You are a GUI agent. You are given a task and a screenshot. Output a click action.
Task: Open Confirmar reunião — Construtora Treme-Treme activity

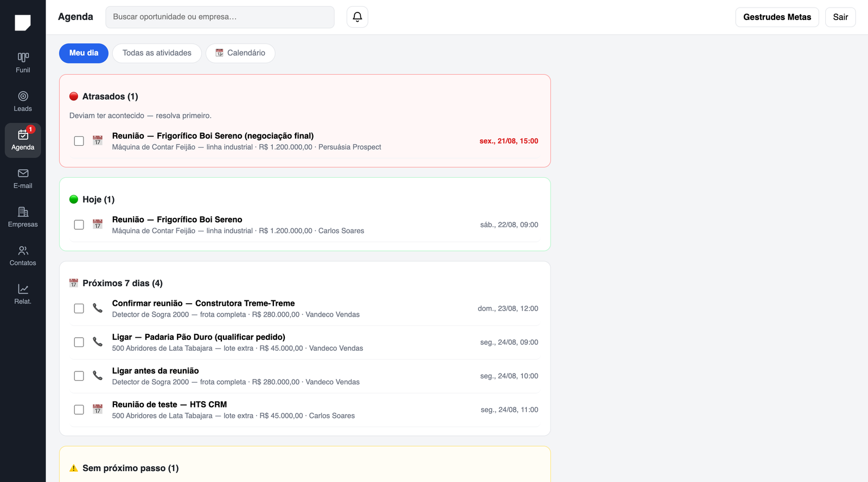point(203,303)
